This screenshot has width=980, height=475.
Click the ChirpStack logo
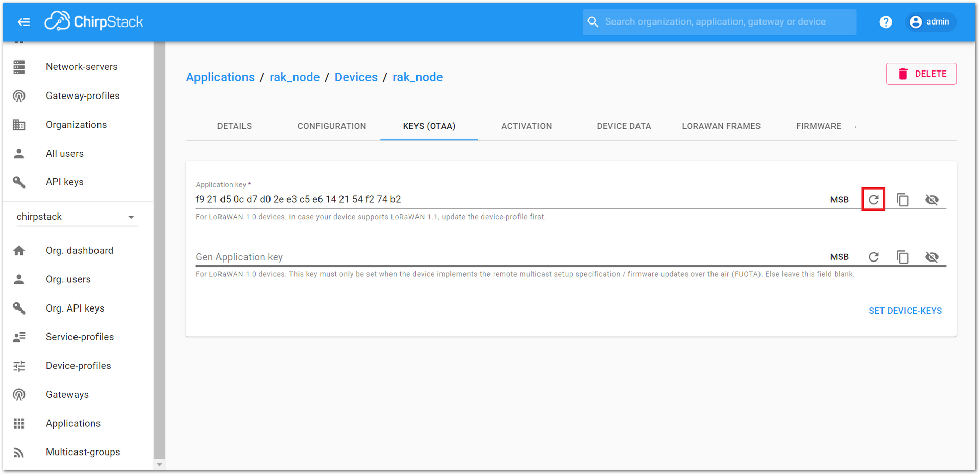94,21
